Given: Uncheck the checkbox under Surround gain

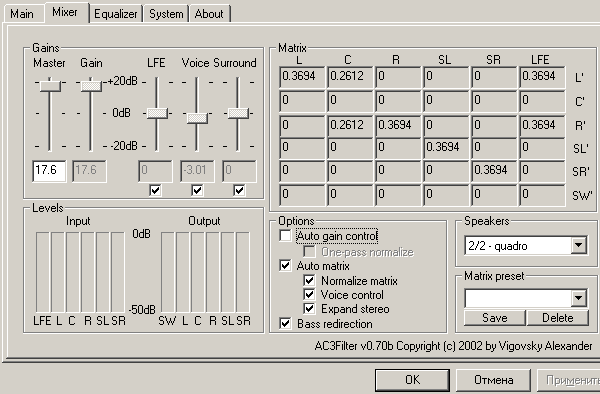Looking at the screenshot, I should click(x=239, y=190).
